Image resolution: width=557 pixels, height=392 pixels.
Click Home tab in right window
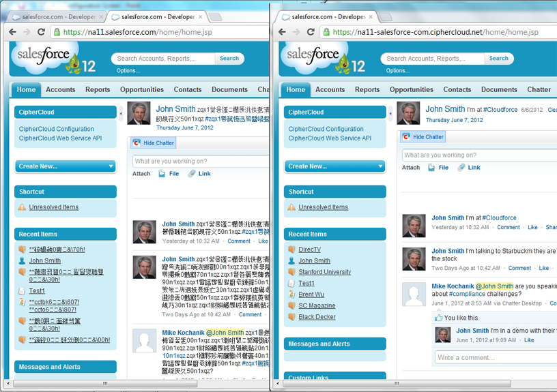point(296,89)
